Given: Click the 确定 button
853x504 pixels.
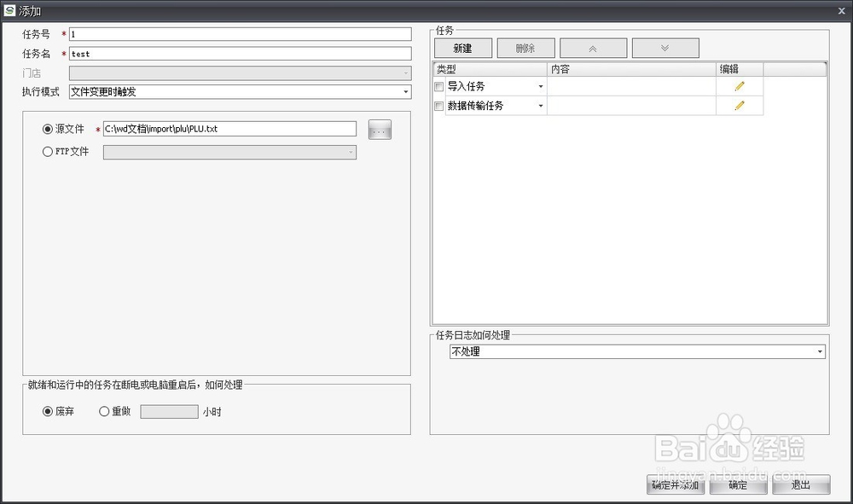Looking at the screenshot, I should [x=738, y=484].
